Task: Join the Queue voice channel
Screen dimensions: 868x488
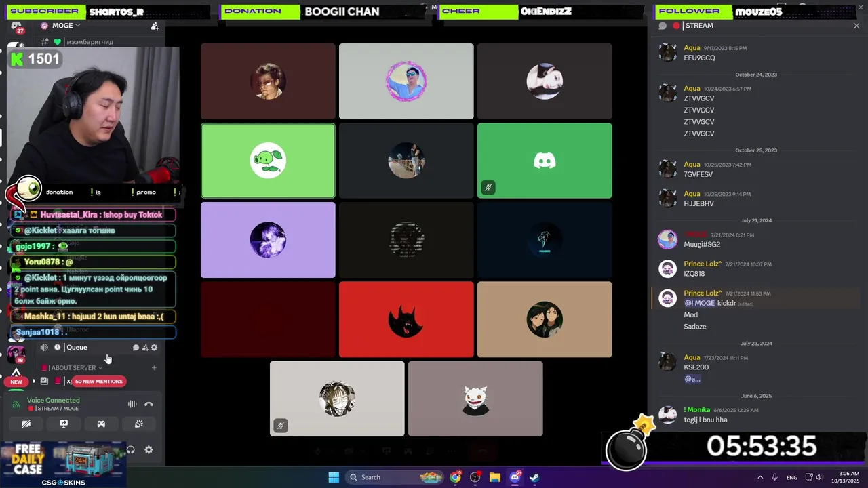Action: 77,348
